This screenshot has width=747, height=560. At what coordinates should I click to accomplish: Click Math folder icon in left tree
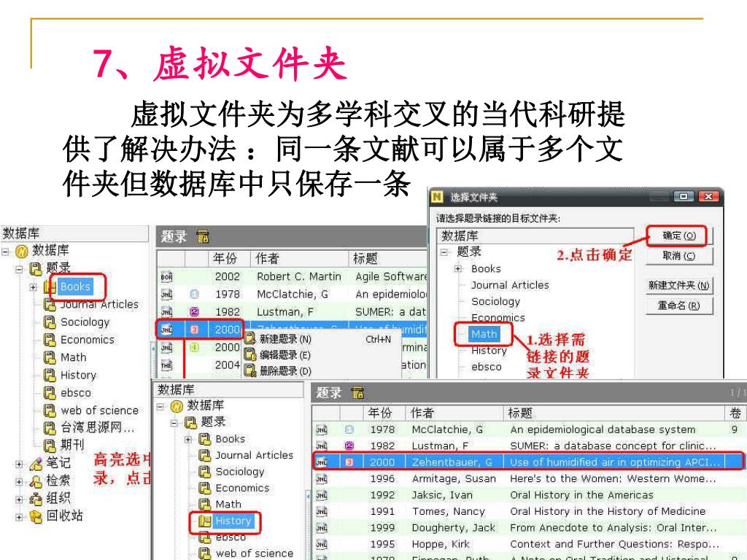click(50, 357)
